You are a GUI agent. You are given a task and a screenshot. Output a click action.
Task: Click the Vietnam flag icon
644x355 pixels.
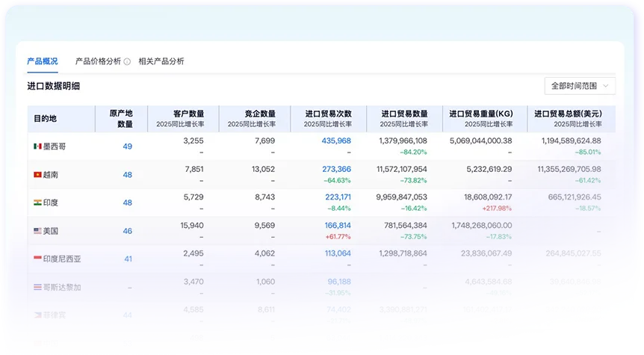[x=37, y=175]
